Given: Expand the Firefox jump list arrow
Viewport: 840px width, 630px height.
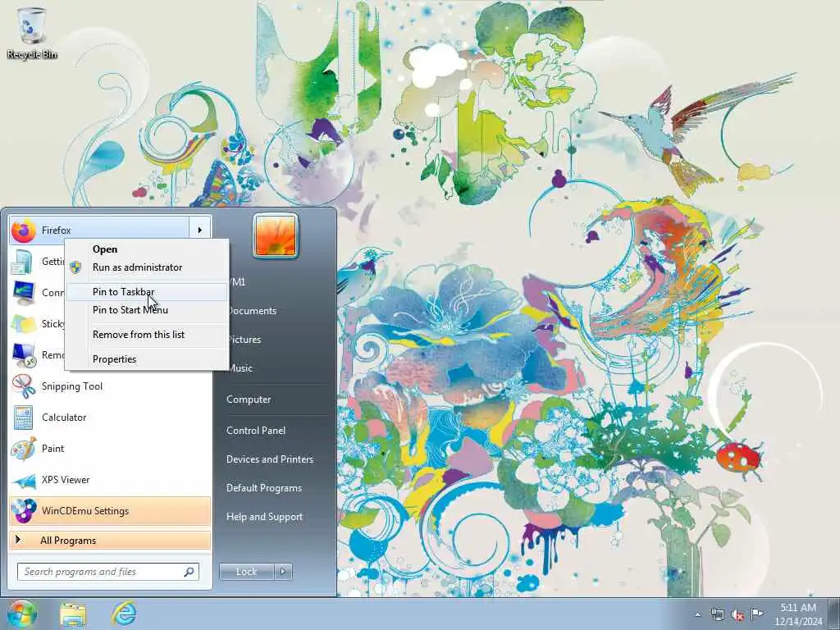Looking at the screenshot, I should point(200,231).
